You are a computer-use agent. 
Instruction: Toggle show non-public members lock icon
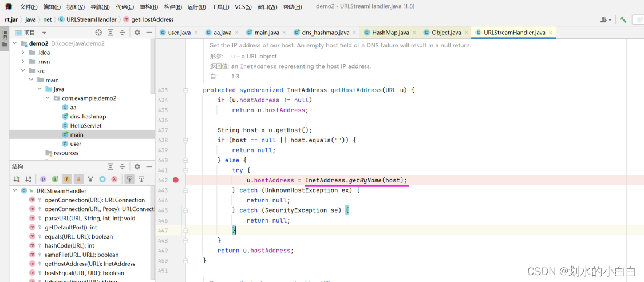point(79,179)
